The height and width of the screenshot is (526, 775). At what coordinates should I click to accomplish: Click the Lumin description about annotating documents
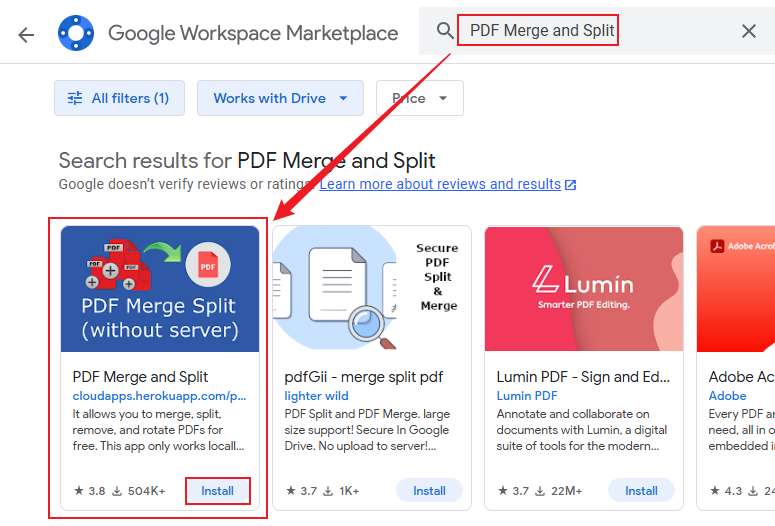(582, 430)
